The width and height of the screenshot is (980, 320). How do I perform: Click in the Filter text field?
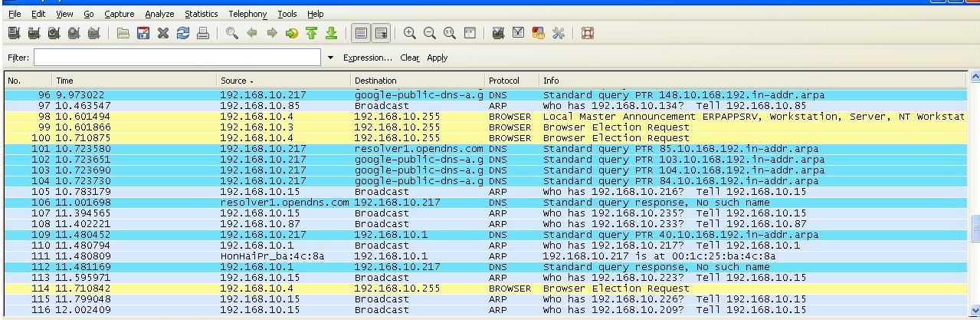click(177, 58)
